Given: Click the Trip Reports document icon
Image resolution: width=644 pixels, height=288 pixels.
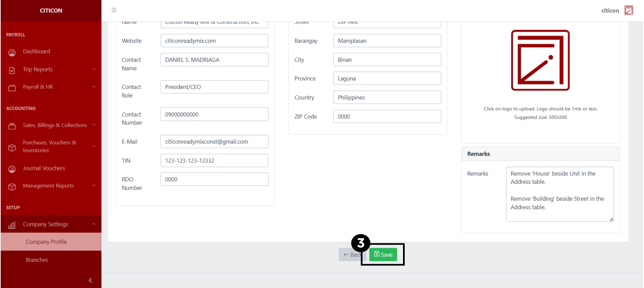Looking at the screenshot, I should tap(12, 70).
